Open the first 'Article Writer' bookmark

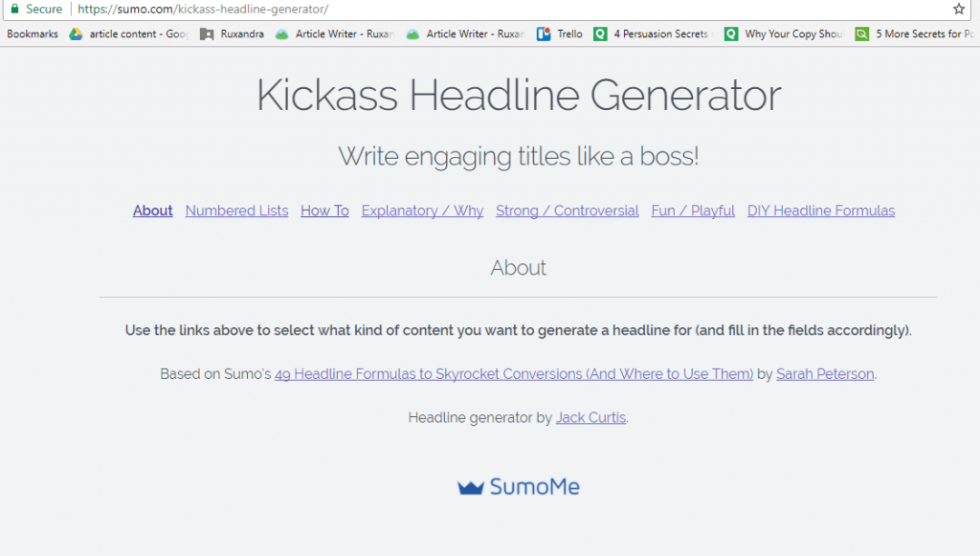[x=334, y=34]
